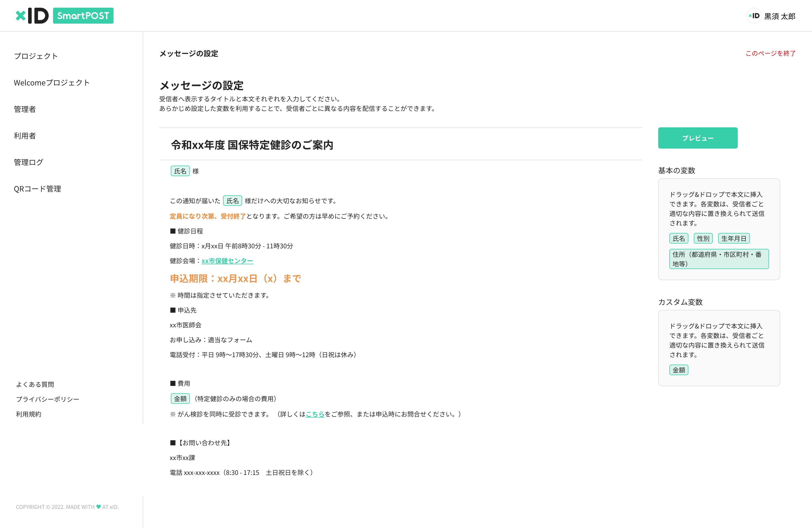Screen dimensions: 812x528
Task: Open the 利用者 page from the sidebar
Action: point(25,136)
